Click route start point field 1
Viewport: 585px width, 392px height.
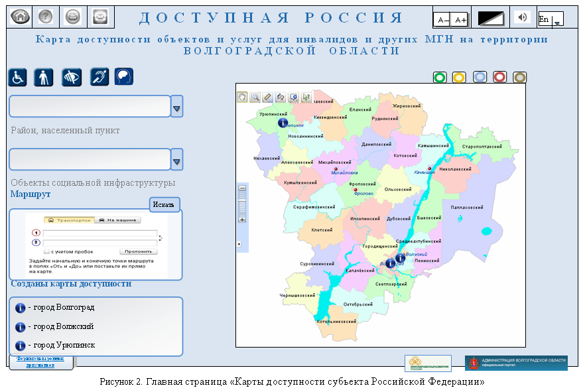tap(100, 233)
